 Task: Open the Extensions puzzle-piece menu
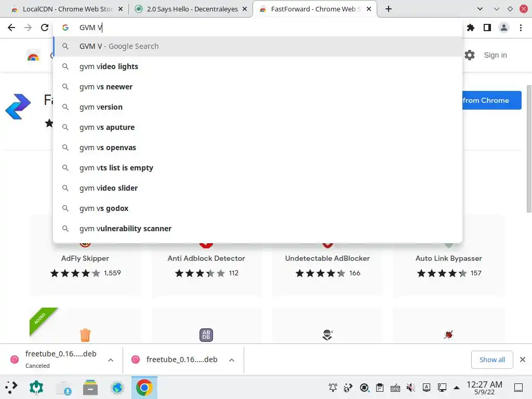click(x=471, y=28)
